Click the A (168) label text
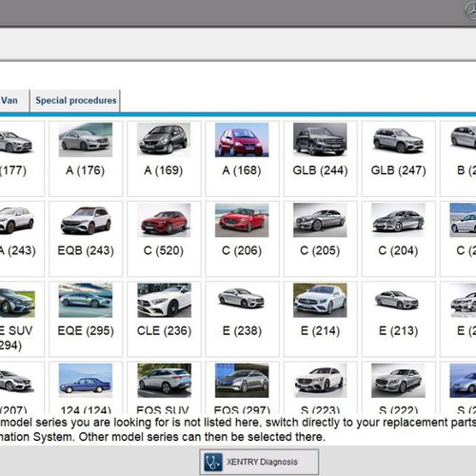 242,170
